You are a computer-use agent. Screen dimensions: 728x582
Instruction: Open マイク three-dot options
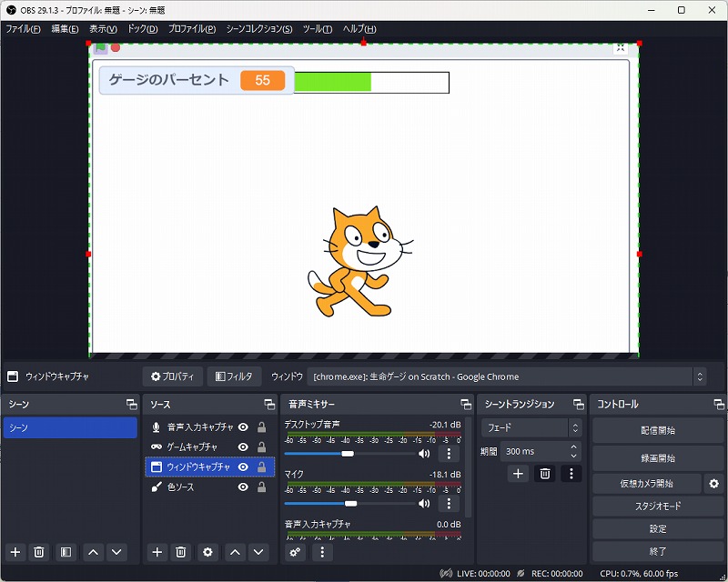point(449,504)
